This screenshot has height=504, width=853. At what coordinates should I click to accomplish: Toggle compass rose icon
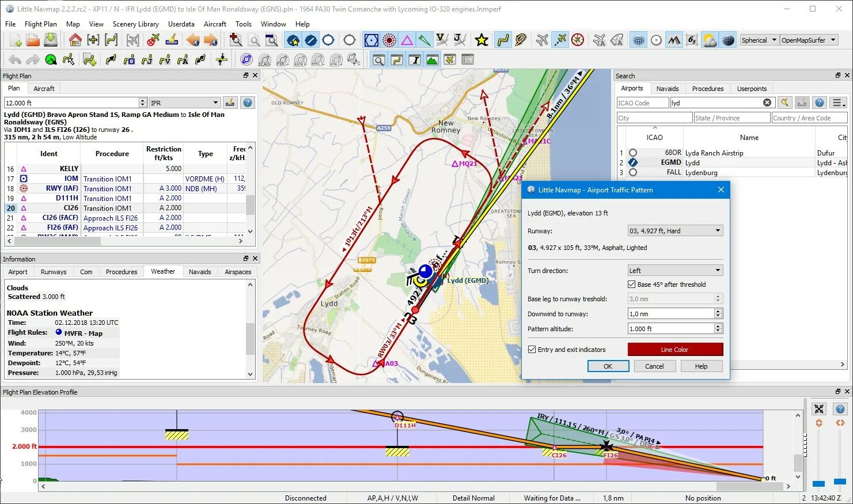[x=578, y=40]
